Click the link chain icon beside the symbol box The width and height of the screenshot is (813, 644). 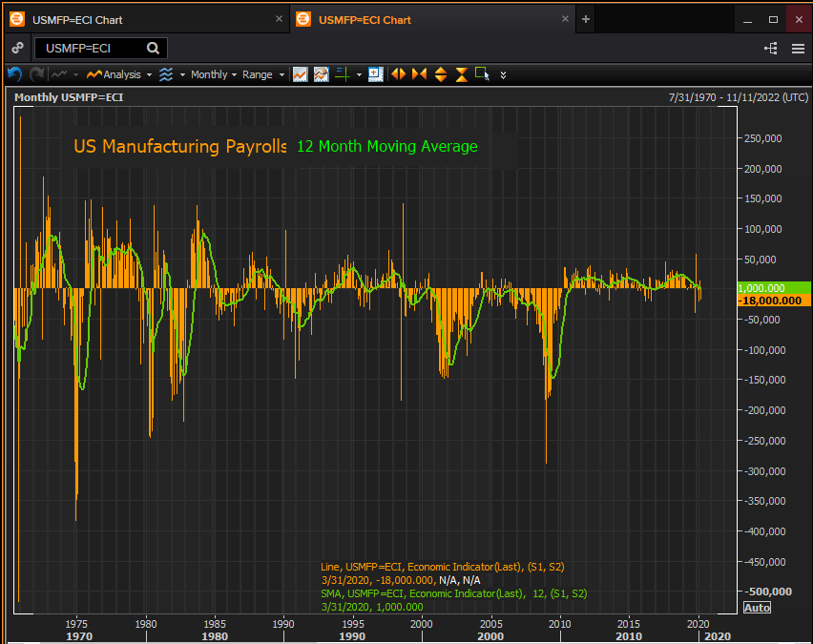(17, 48)
